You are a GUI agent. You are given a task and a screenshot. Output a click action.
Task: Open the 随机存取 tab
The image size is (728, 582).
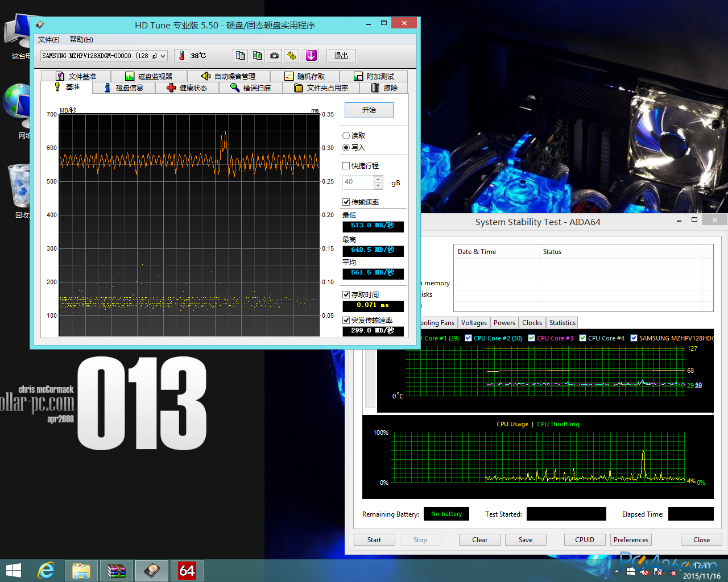click(x=305, y=76)
